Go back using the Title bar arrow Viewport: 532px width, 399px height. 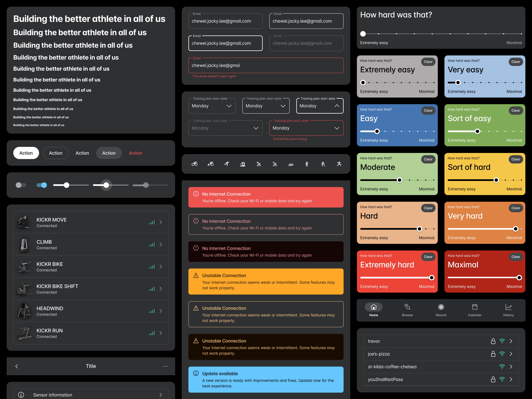[17, 366]
